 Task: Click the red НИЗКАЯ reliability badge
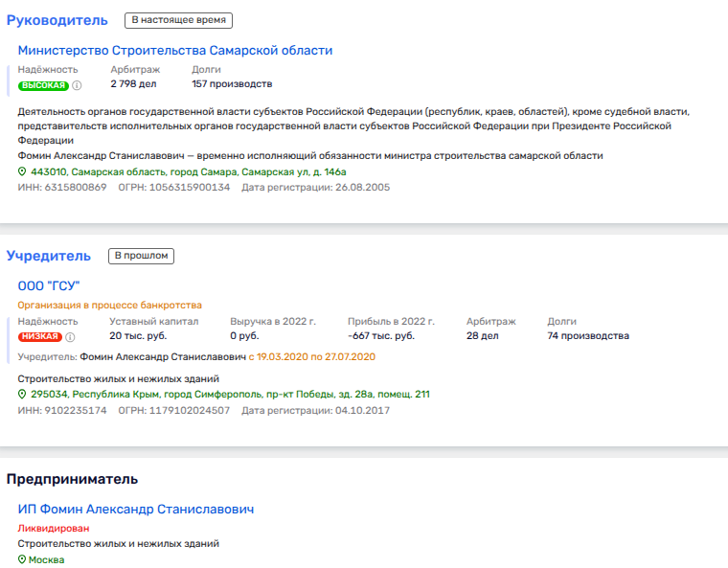pyautogui.click(x=40, y=337)
